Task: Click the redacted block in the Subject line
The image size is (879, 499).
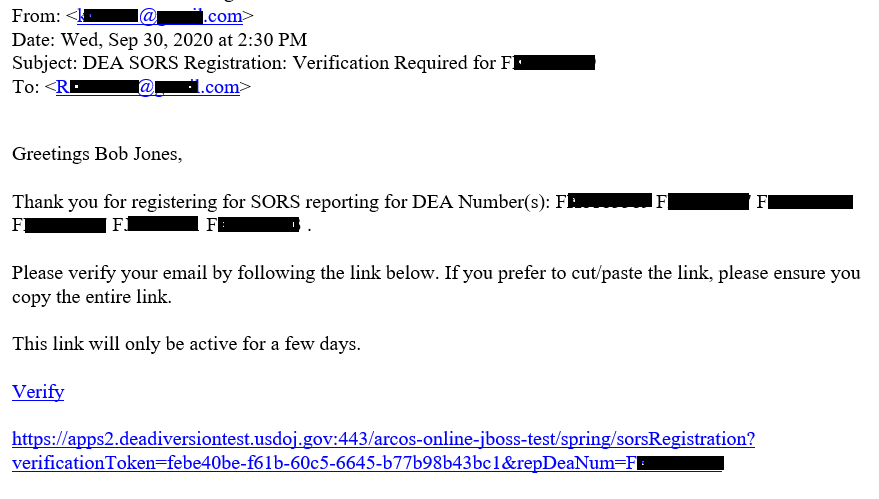Action: tap(553, 63)
